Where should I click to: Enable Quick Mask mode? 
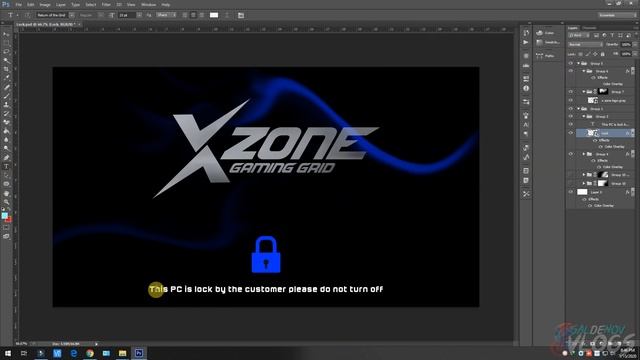[7, 228]
